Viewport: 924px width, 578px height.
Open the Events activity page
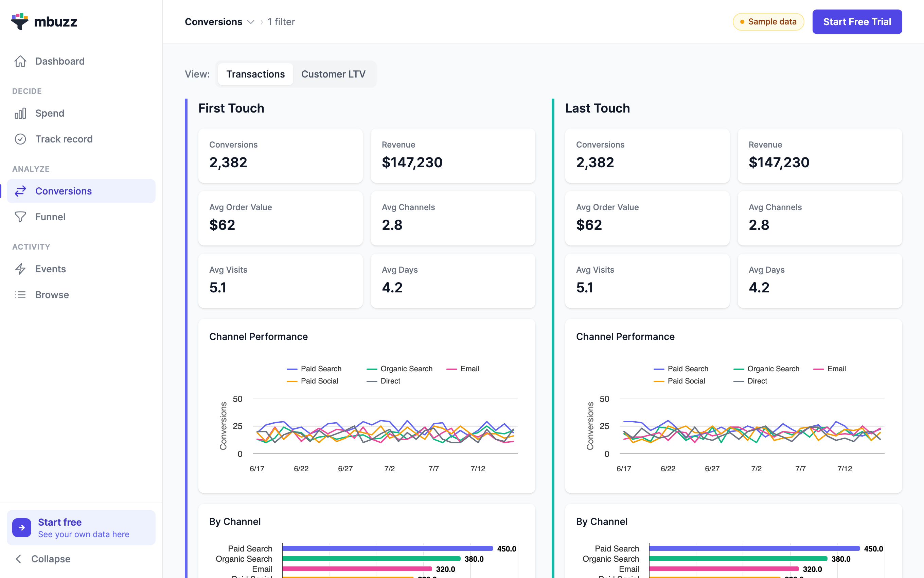click(81, 269)
